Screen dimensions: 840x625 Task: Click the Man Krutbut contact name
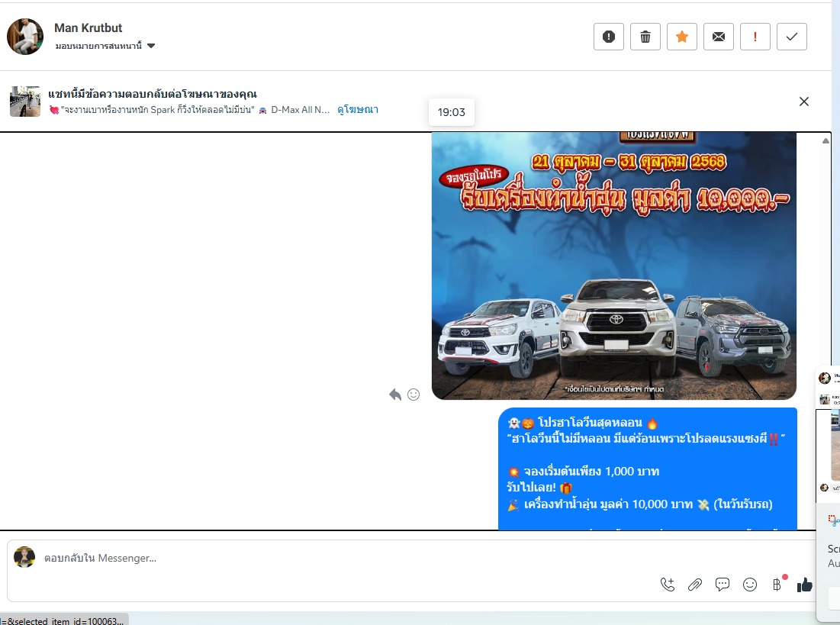[88, 28]
